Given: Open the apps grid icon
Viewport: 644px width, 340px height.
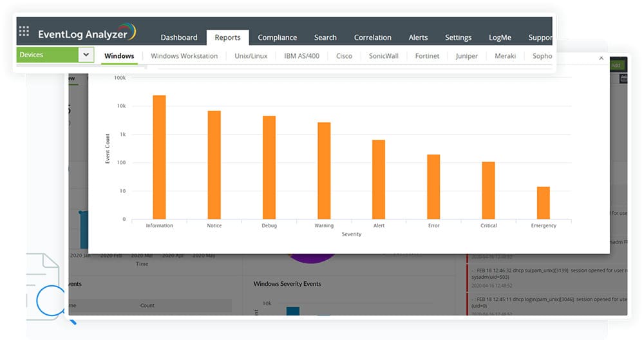Looking at the screenshot, I should 24,31.
